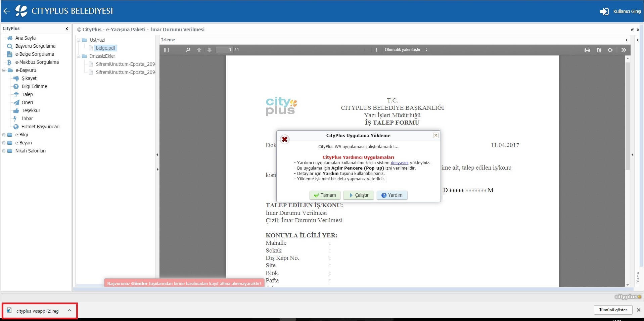
Task: Go to previous PDF page
Action: [x=199, y=50]
